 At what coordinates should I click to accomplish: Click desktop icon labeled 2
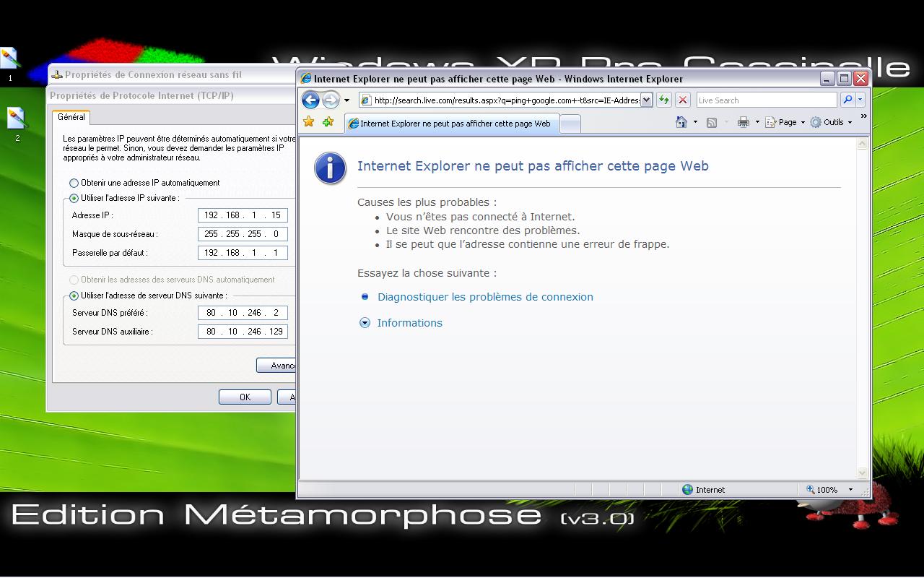(x=17, y=124)
